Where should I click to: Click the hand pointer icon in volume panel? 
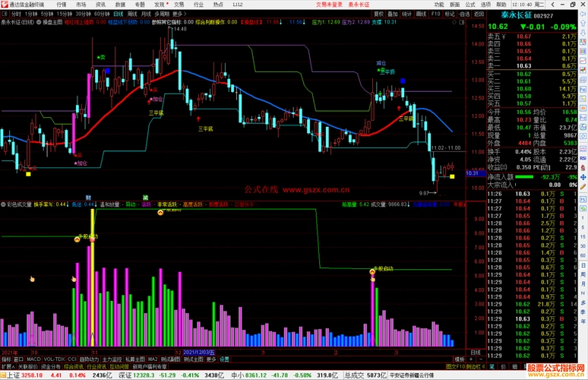click(x=33, y=280)
